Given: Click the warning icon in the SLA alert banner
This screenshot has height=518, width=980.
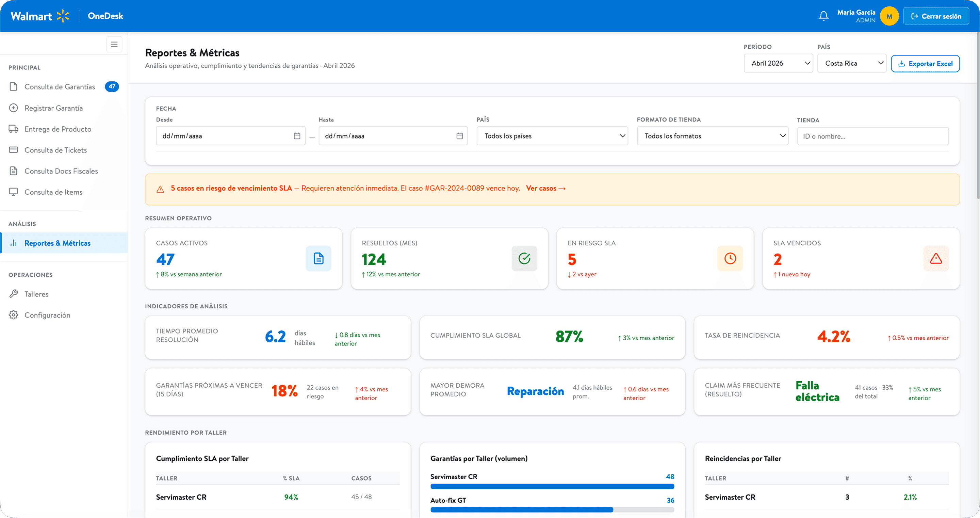Looking at the screenshot, I should pyautogui.click(x=160, y=189).
